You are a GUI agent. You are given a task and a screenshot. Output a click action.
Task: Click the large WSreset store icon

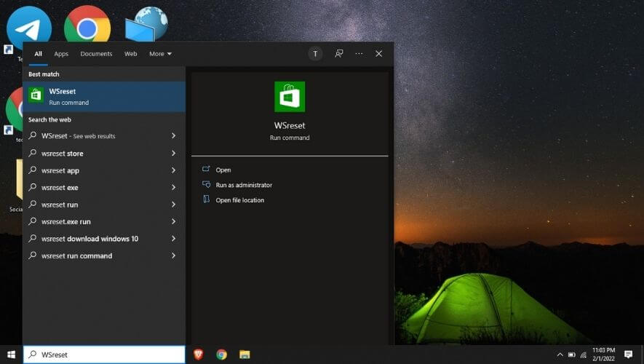click(x=290, y=97)
